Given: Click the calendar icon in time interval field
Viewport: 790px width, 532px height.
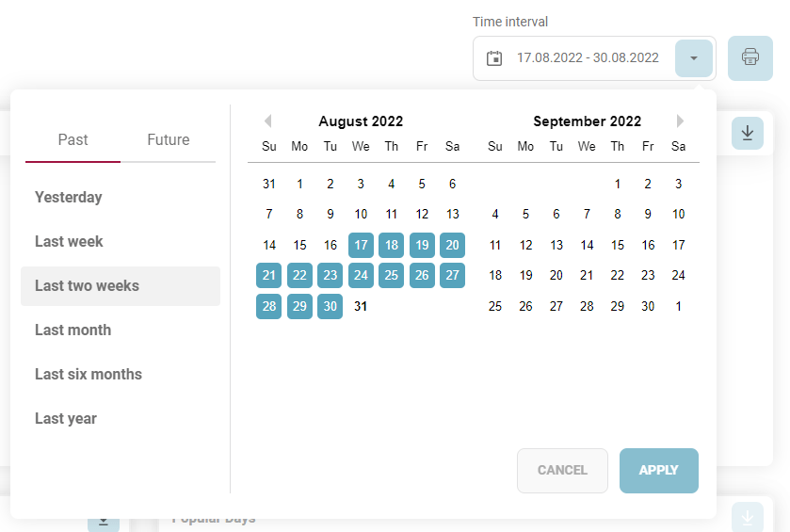Looking at the screenshot, I should click(494, 58).
